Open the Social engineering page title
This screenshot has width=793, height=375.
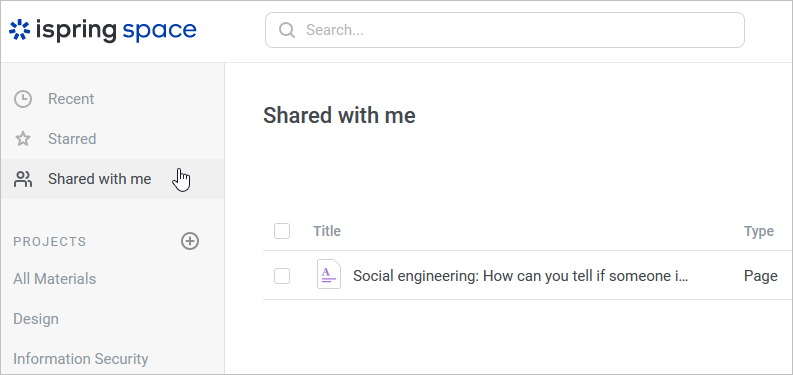(520, 276)
